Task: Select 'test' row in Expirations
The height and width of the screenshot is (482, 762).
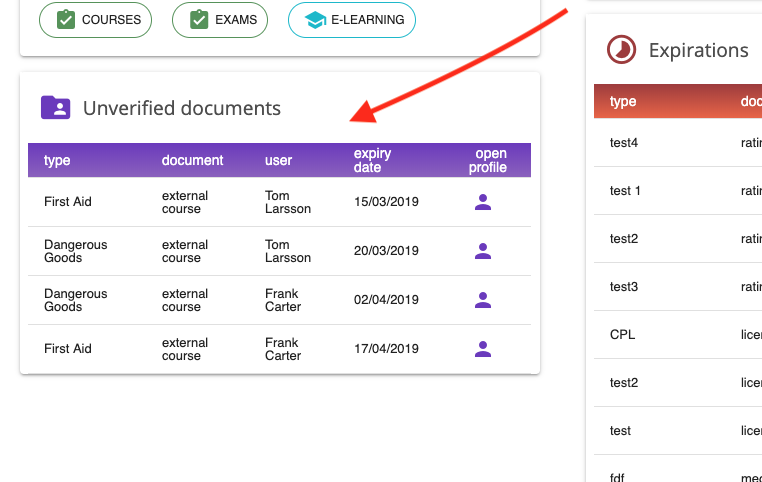Action: click(x=678, y=431)
